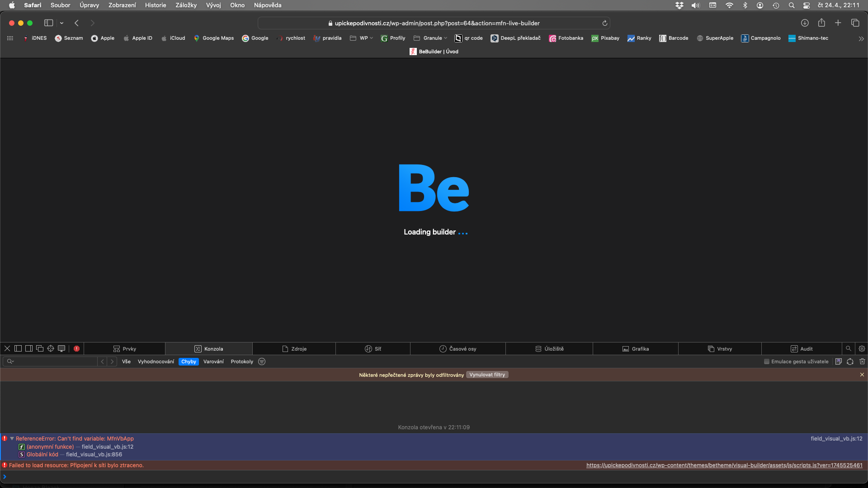This screenshot has height=488, width=868.
Task: Go to next console search result
Action: 112,361
